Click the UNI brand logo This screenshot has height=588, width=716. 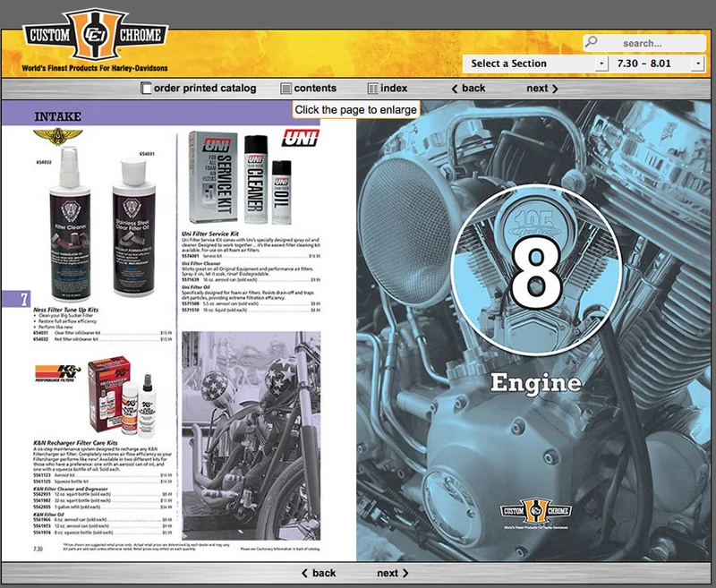(x=300, y=138)
